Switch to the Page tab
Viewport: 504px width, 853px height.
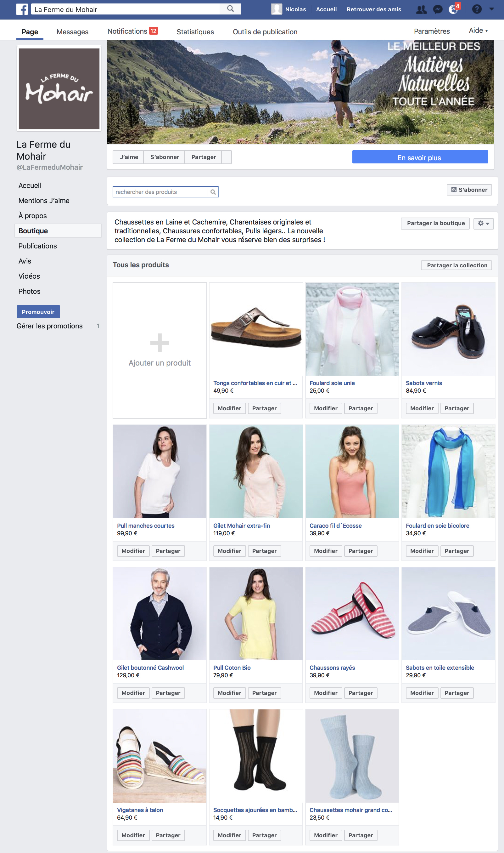point(30,32)
